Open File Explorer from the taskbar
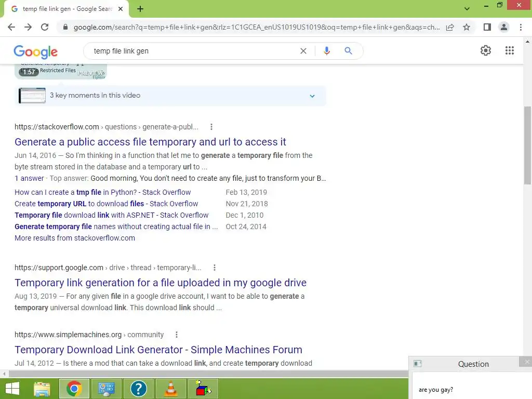Screen dimensions: 532x399 click(42, 389)
